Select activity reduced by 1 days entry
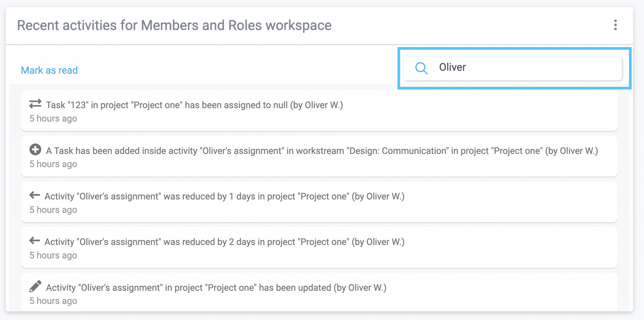 pos(319,202)
